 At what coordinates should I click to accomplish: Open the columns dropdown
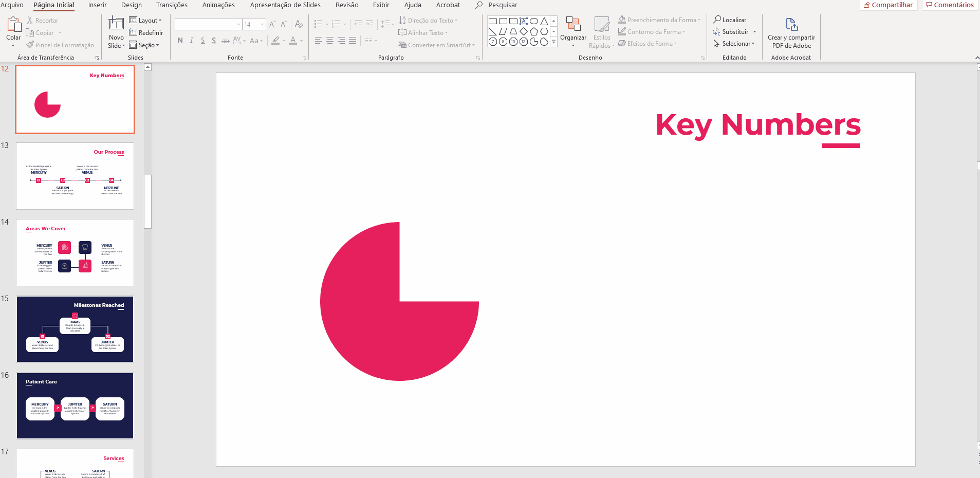point(371,41)
